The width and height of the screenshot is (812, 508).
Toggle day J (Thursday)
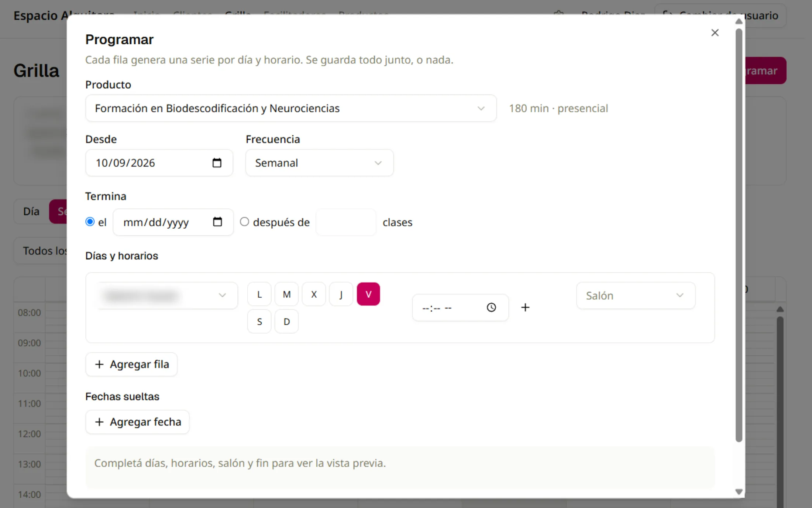pos(341,294)
